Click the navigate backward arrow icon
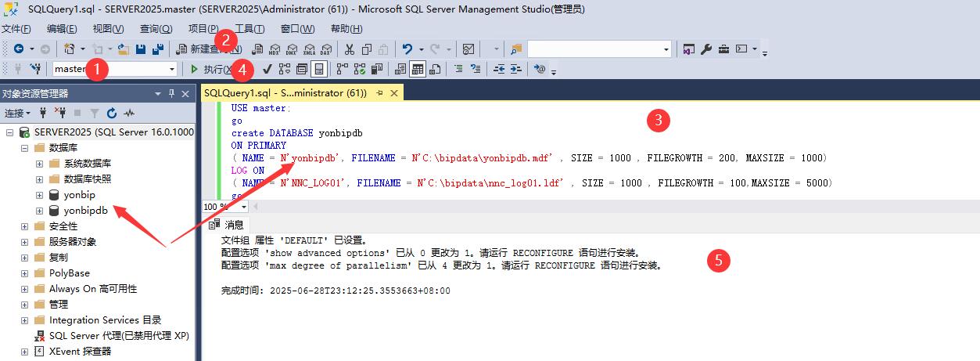 point(19,49)
